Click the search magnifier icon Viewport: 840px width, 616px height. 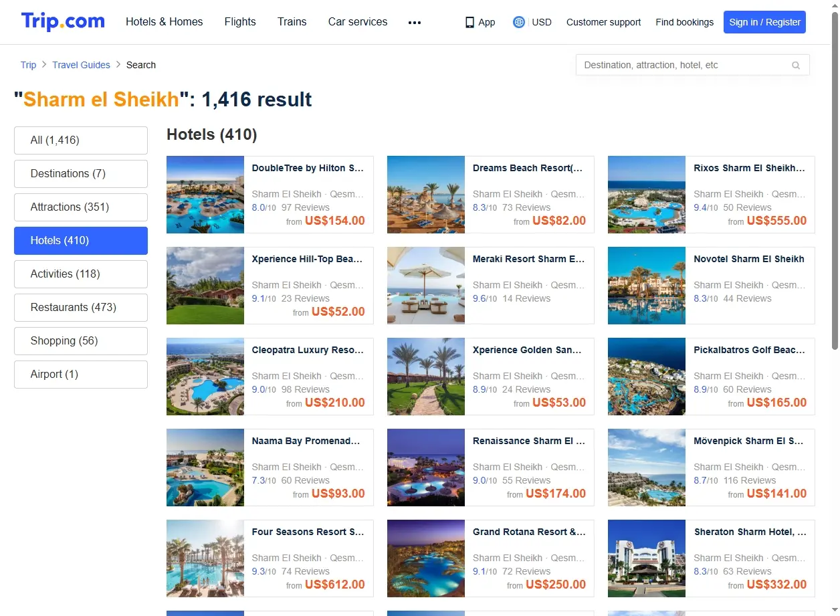796,65
